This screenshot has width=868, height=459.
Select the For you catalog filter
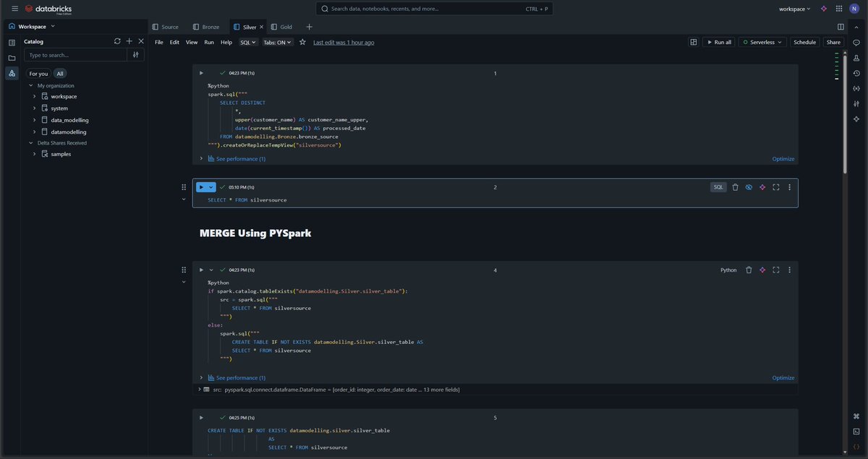coord(38,74)
